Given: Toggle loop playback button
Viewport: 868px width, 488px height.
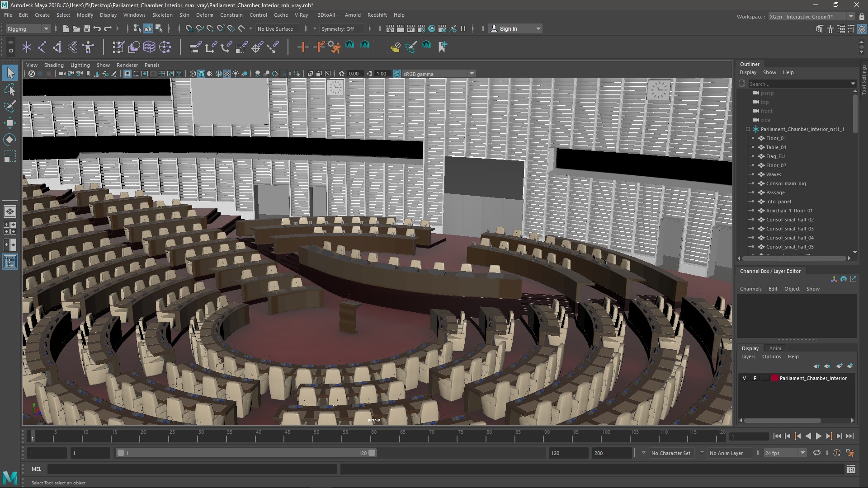Looking at the screenshot, I should [x=816, y=453].
